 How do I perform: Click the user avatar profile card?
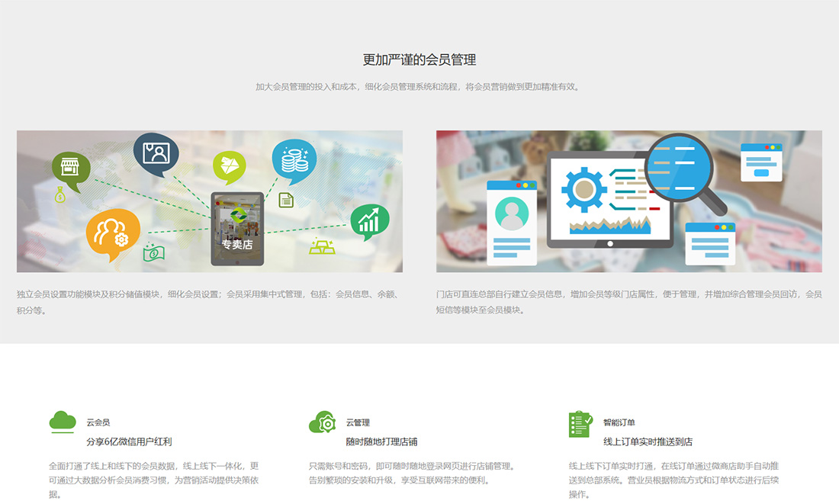[512, 223]
